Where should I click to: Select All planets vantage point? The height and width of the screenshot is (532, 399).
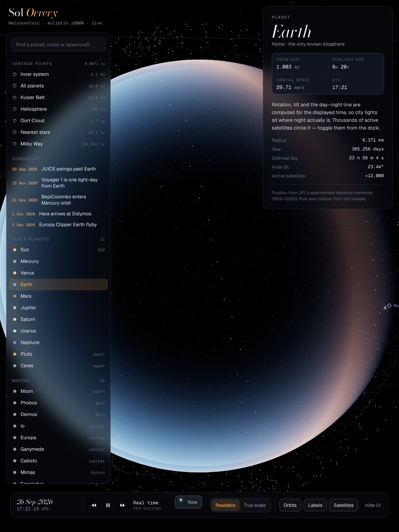point(58,86)
